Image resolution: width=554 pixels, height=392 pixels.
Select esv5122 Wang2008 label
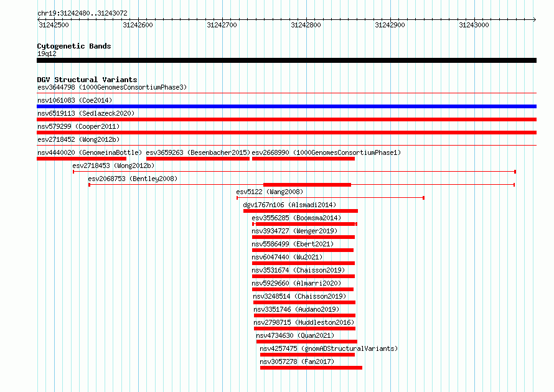point(270,192)
